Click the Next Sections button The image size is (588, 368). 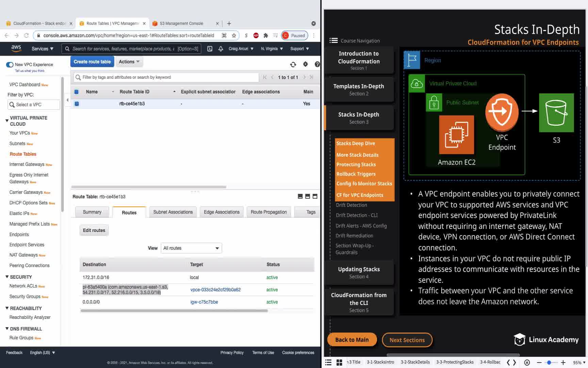(407, 340)
